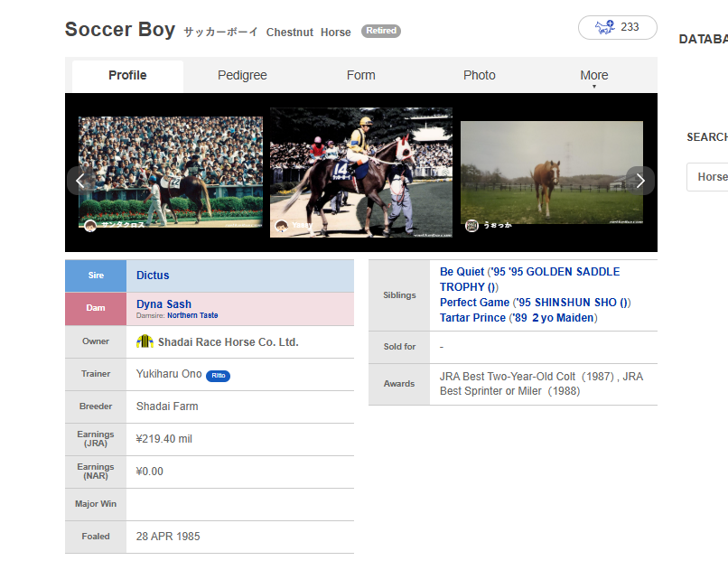Open the Pedigree tab
The height and width of the screenshot is (570, 728).
coord(242,75)
